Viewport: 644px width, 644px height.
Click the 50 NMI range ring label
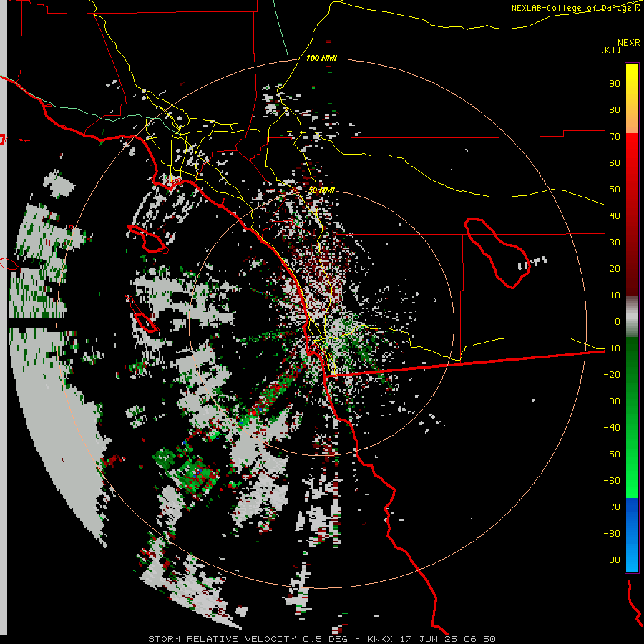[x=321, y=190]
